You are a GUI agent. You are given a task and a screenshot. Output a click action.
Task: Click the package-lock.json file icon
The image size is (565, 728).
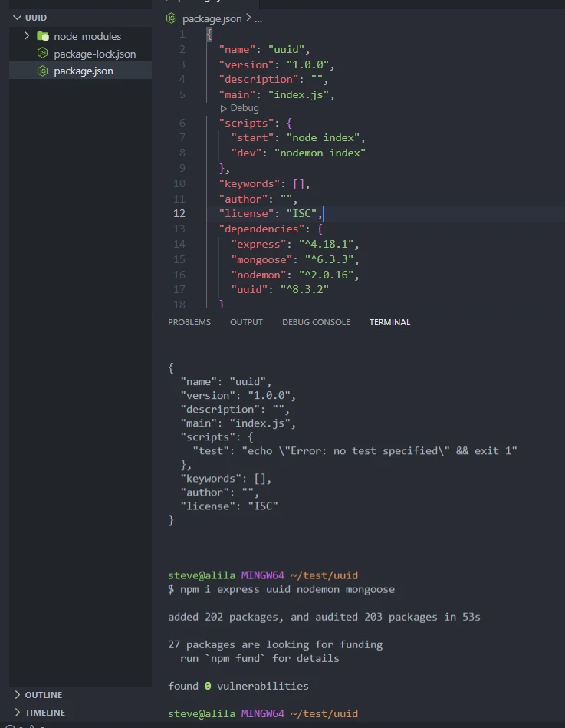tap(43, 54)
